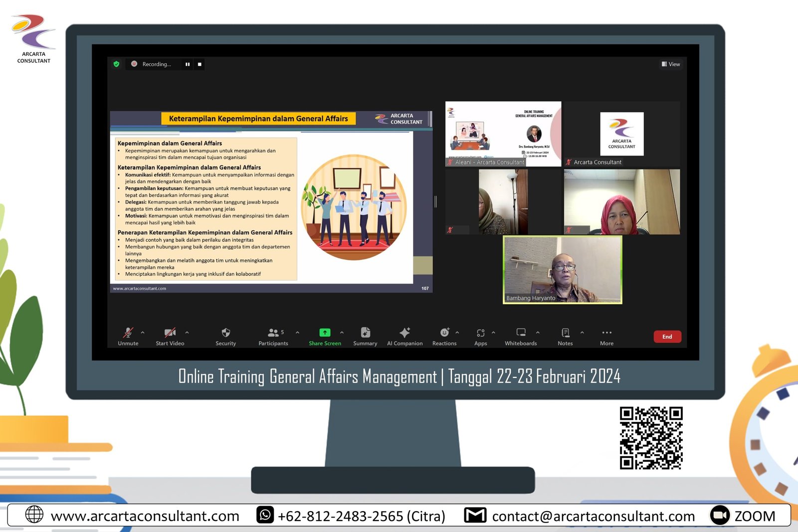Click the green Share Screen icon
The height and width of the screenshot is (532, 798).
325,333
